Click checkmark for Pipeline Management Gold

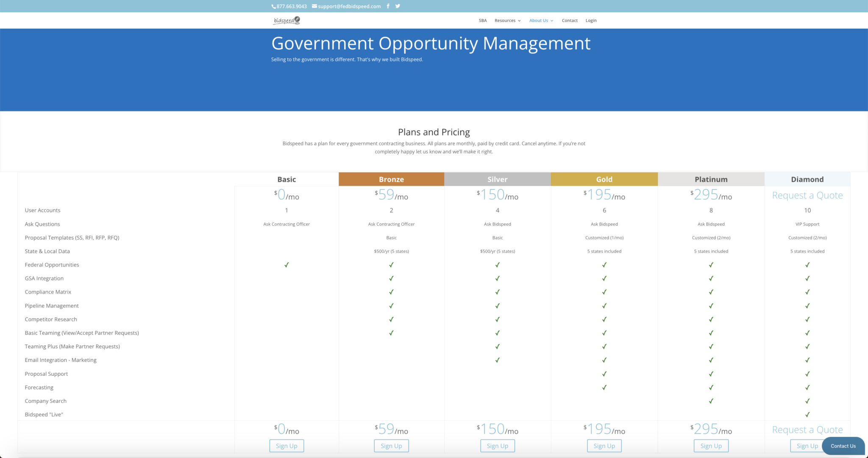click(604, 305)
